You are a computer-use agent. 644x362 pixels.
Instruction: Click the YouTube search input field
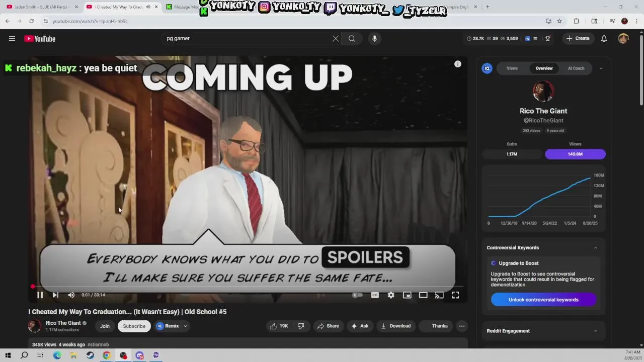(247, 39)
